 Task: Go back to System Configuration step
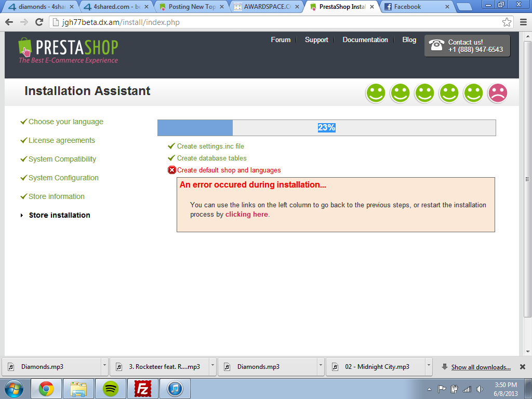tap(63, 178)
